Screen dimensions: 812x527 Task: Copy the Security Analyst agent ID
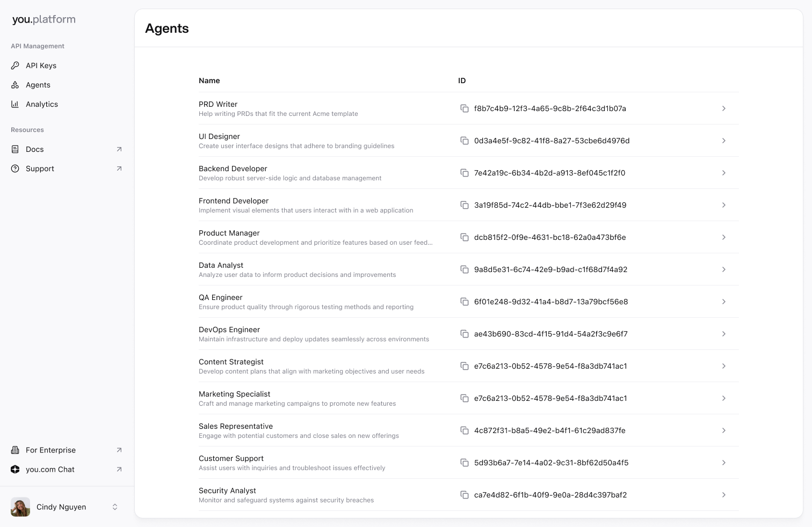465,495
